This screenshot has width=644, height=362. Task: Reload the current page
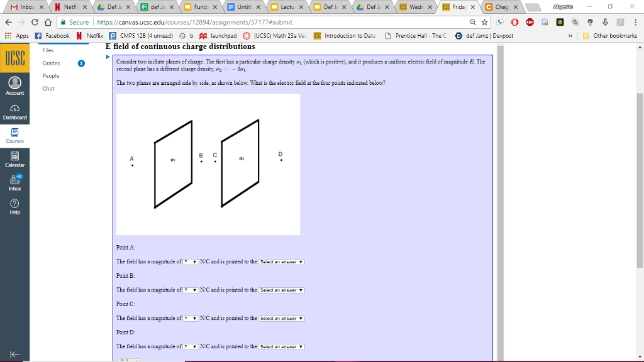coord(35,22)
